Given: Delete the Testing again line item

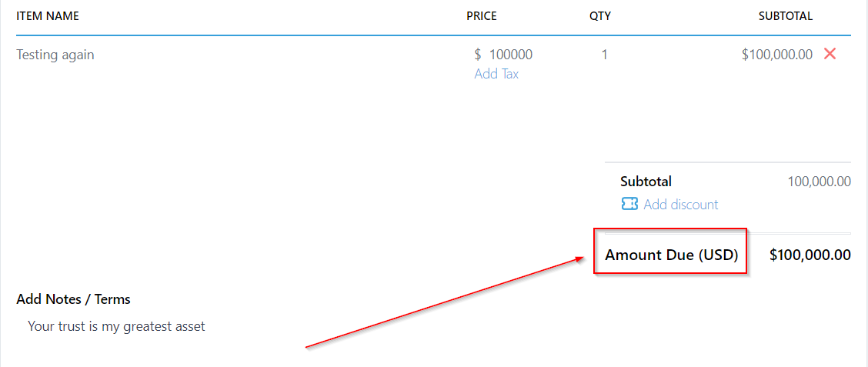Looking at the screenshot, I should tap(830, 54).
